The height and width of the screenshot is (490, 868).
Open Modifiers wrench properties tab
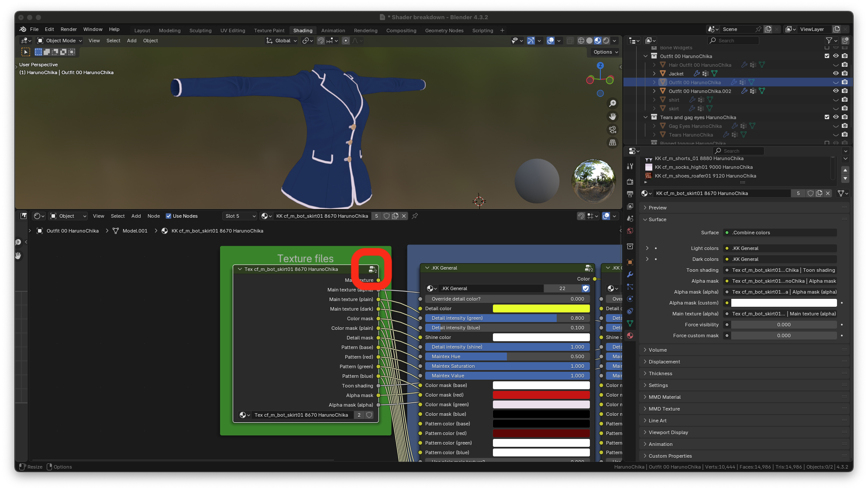click(x=630, y=274)
